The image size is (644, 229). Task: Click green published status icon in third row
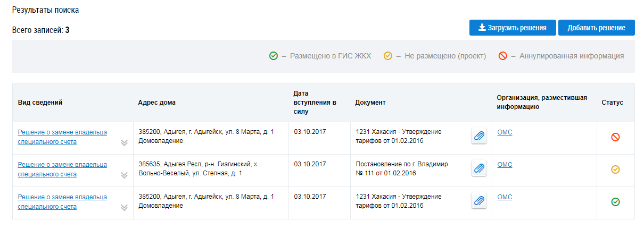tap(615, 202)
